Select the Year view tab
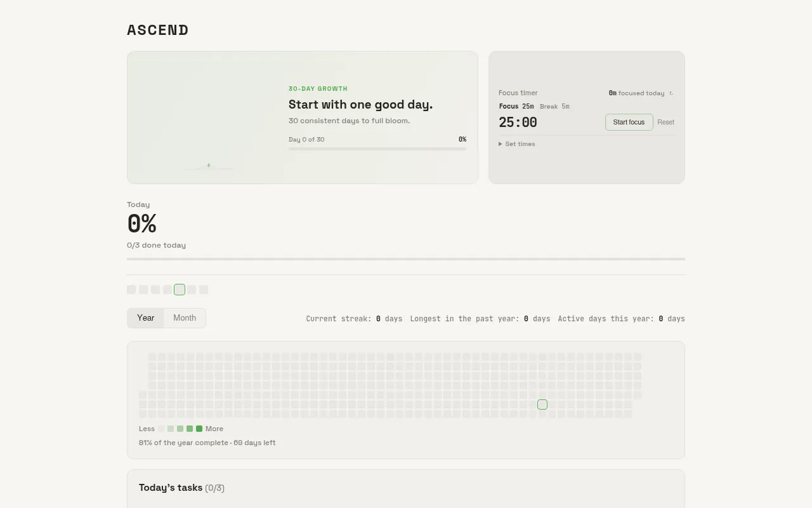Screen dimensions: 812x508 tap(146, 318)
